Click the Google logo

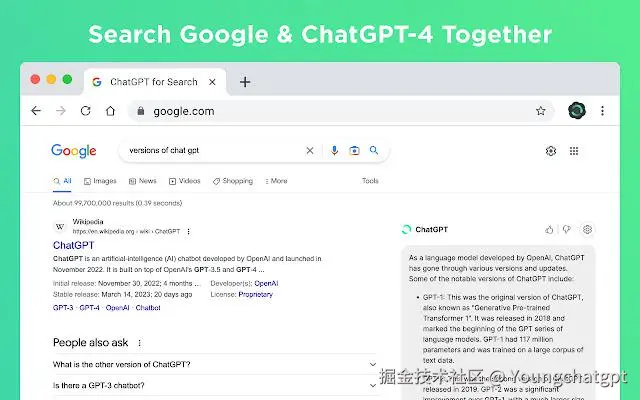74,151
